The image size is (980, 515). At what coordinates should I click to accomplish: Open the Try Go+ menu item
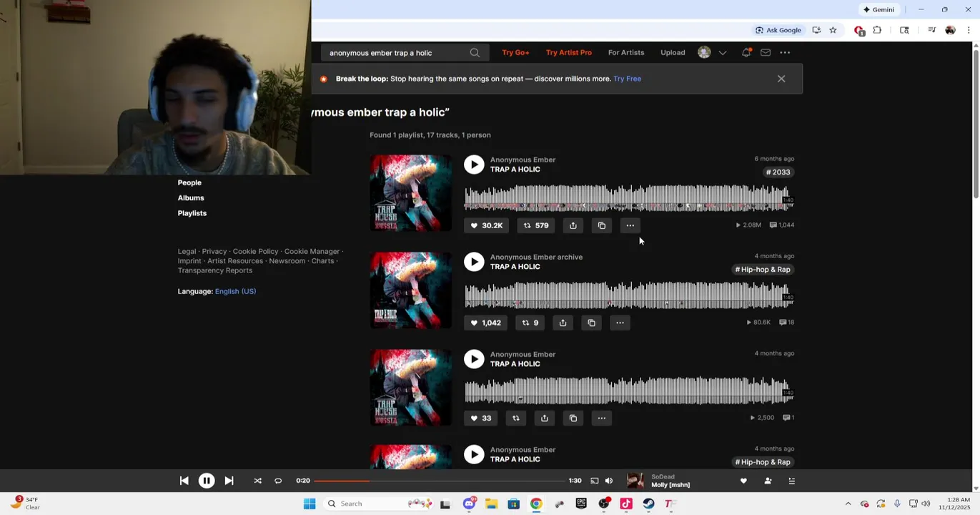(x=515, y=53)
